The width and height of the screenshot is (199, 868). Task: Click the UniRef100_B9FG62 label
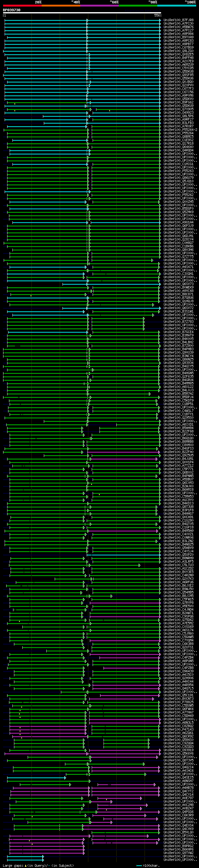tap(178, 103)
